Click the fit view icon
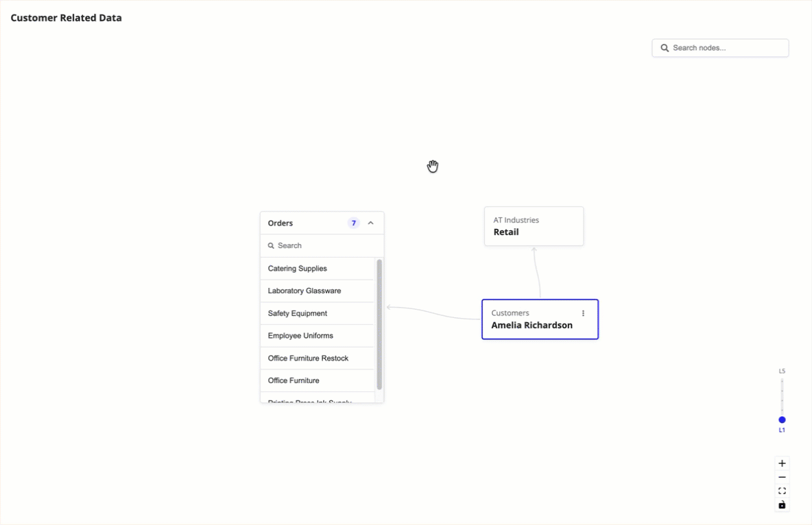 [x=782, y=491]
